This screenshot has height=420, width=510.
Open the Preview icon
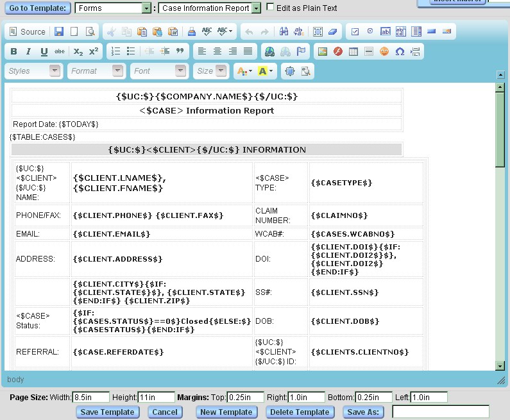point(90,31)
